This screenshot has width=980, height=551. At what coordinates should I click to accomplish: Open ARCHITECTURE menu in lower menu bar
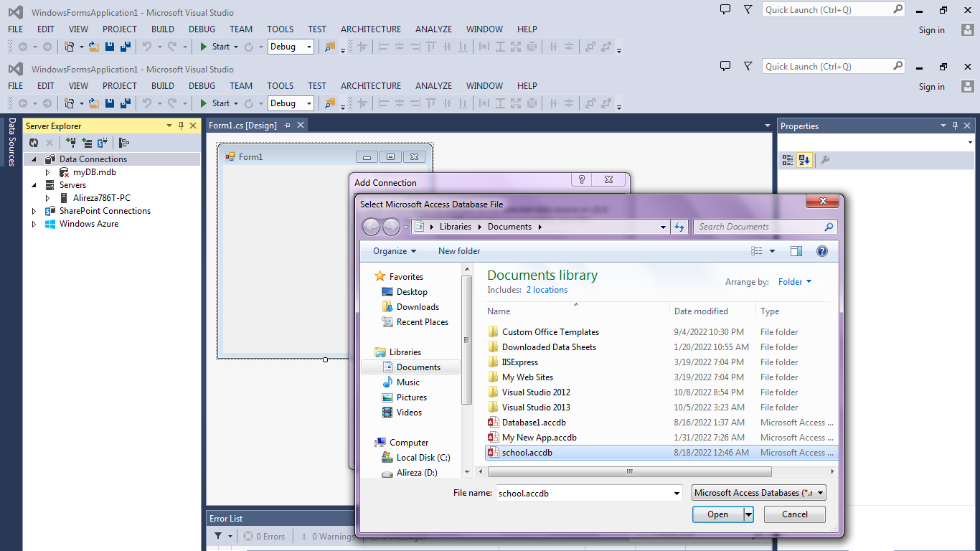tap(371, 86)
